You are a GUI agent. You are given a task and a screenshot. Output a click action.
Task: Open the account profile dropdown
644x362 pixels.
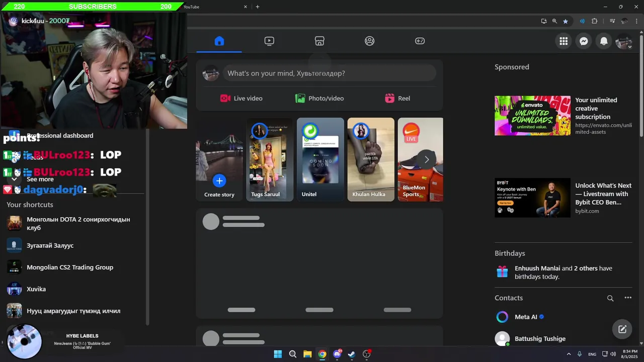pos(624,41)
